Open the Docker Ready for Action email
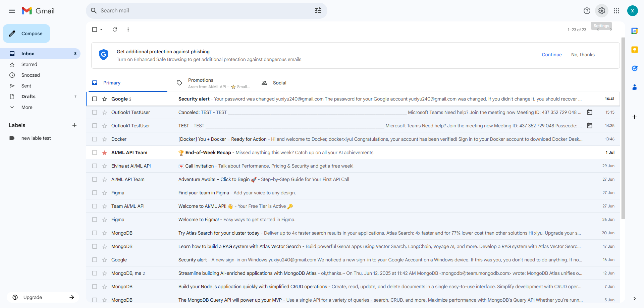This screenshot has height=308, width=644. pyautogui.click(x=353, y=139)
